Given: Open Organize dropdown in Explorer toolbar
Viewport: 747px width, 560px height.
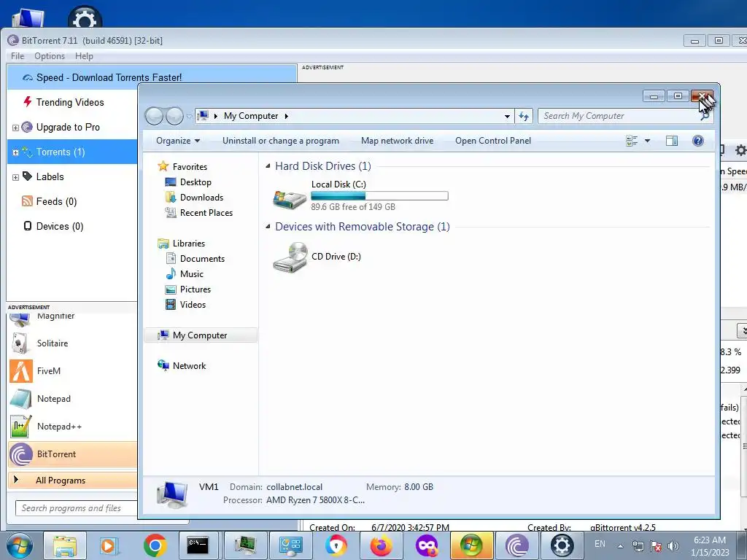Looking at the screenshot, I should click(178, 141).
